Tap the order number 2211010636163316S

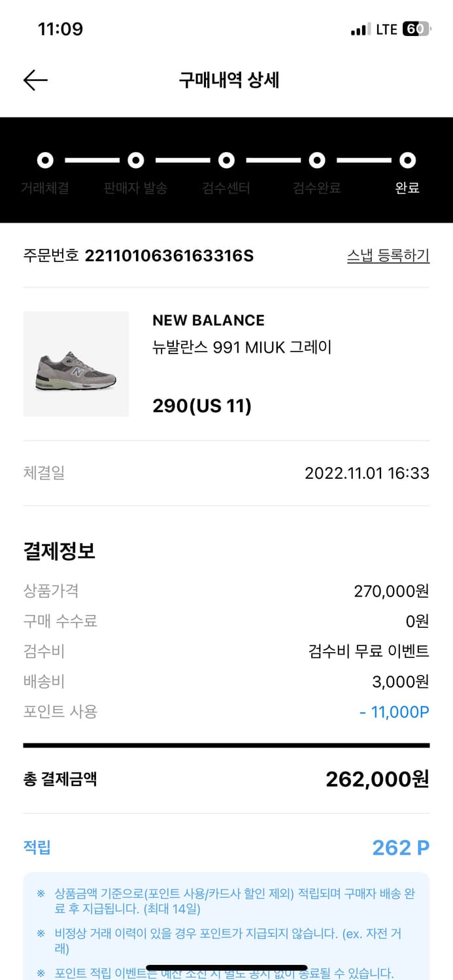click(169, 256)
